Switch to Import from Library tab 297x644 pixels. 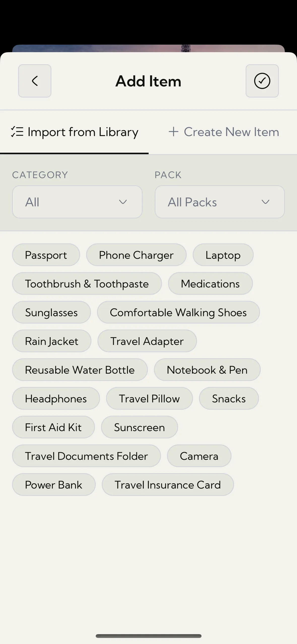(x=74, y=132)
